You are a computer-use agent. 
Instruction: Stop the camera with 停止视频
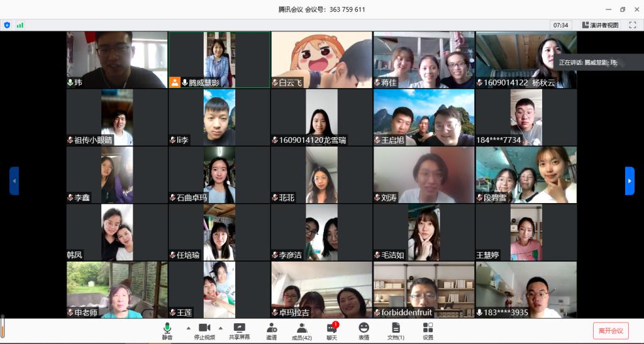(204, 331)
